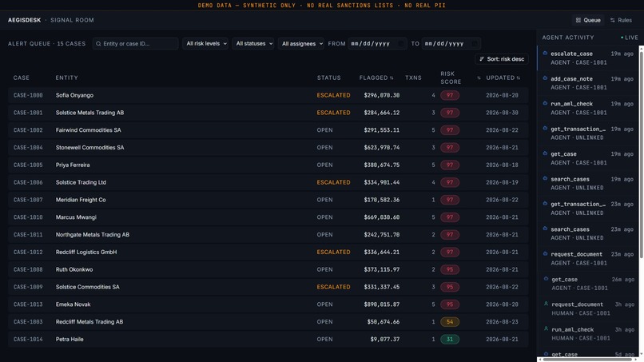The height and width of the screenshot is (362, 644).
Task: Click the Solstice Commodities SA entity
Action: [87, 287]
